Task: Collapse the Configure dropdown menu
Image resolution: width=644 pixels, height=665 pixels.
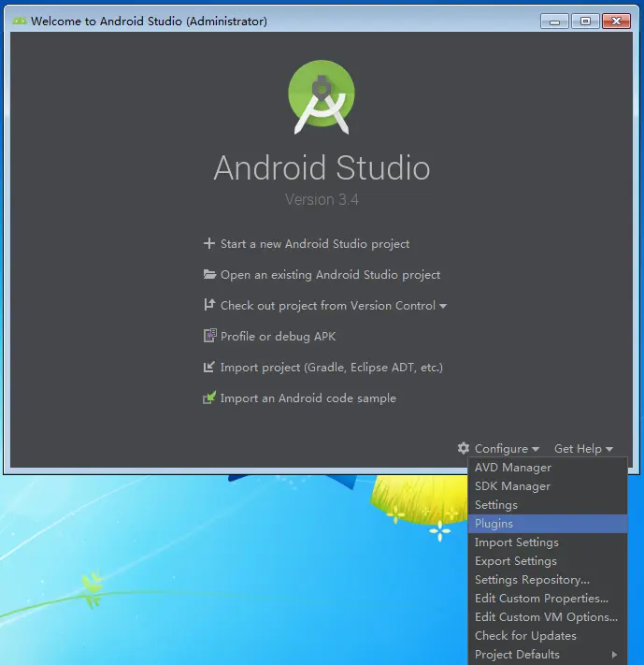Action: tap(507, 449)
